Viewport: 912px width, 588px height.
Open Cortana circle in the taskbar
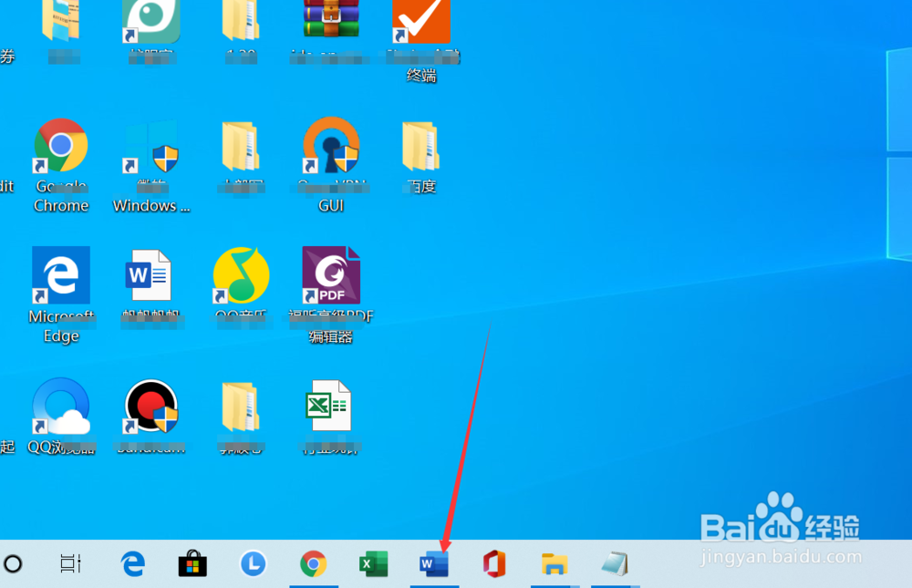pos(13,563)
